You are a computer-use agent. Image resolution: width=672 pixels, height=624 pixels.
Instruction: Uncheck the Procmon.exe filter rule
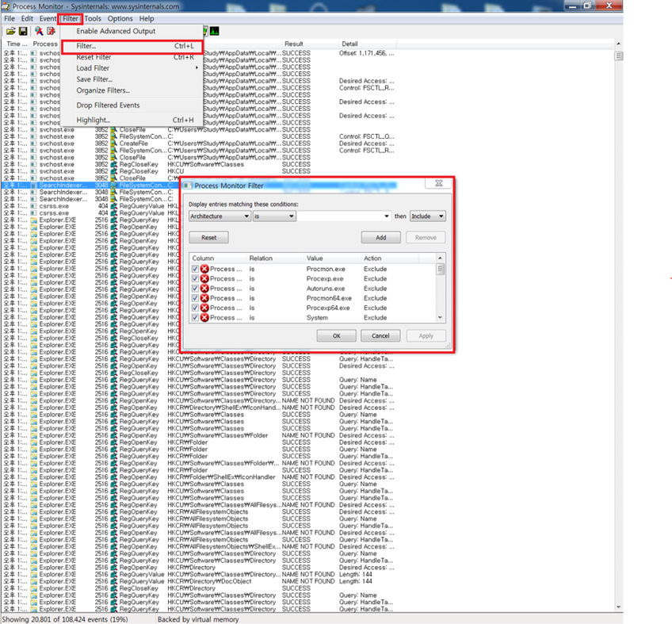[x=195, y=269]
